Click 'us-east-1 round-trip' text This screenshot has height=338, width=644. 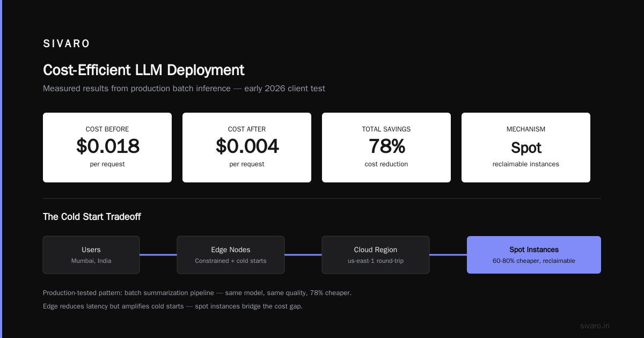[x=376, y=261]
